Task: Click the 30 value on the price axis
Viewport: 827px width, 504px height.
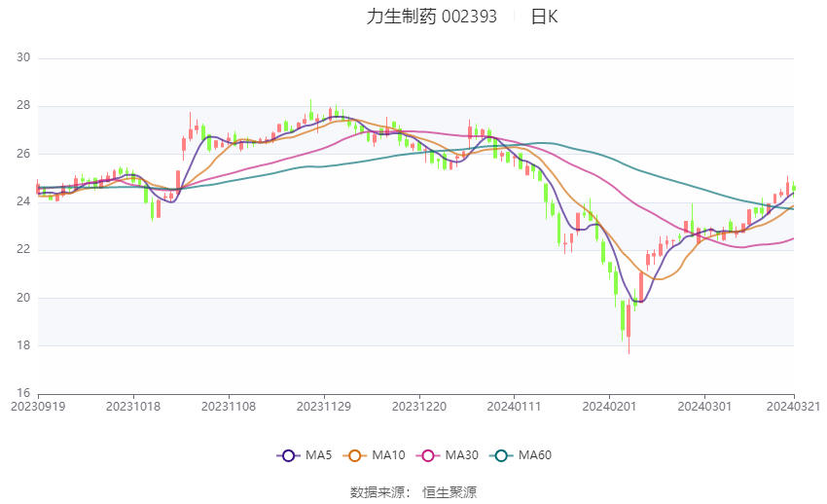Action: 24,58
